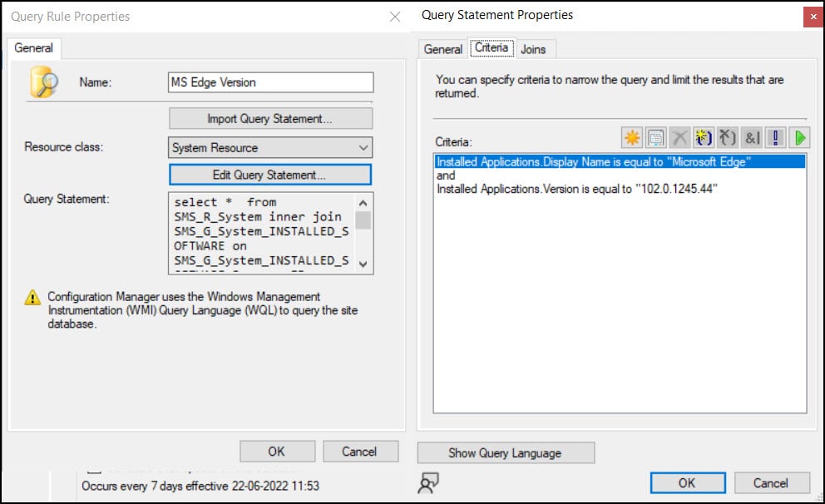The image size is (825, 504).
Task: Click the 'and' operator in criteria list
Action: (x=446, y=175)
